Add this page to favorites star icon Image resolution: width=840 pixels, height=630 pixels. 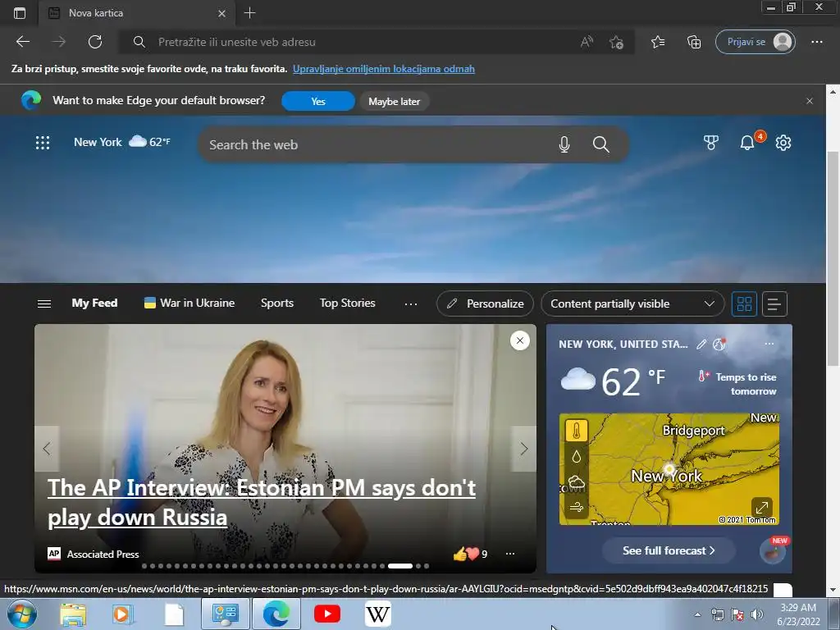tap(617, 42)
